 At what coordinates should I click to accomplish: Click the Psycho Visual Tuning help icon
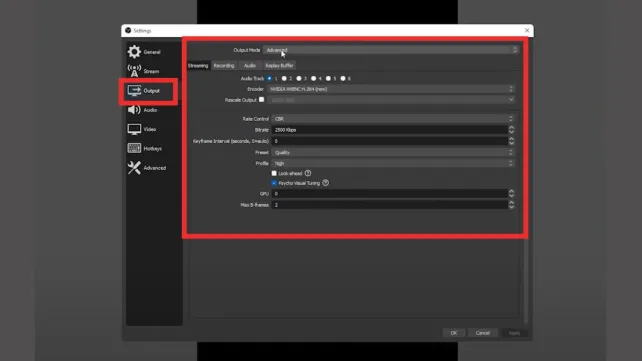326,183
